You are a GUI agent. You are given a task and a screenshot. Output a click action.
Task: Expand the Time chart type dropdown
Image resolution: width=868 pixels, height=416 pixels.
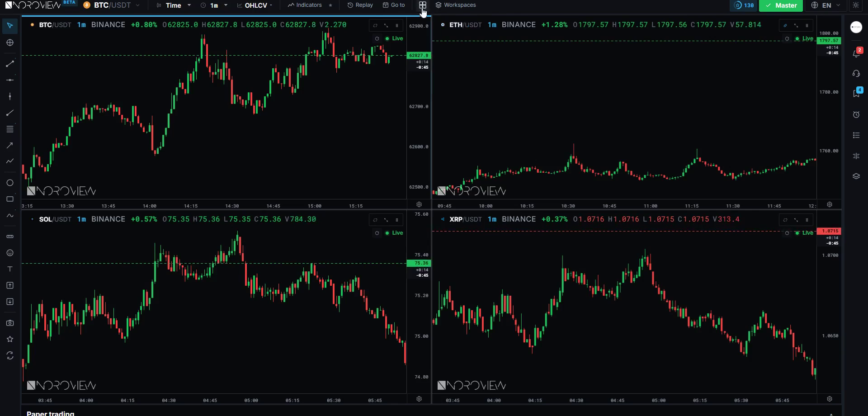coord(174,5)
